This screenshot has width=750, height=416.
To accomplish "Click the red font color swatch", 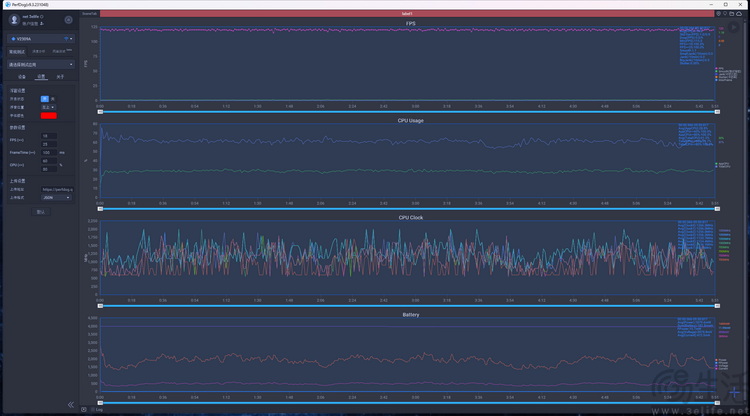I will coord(49,116).
